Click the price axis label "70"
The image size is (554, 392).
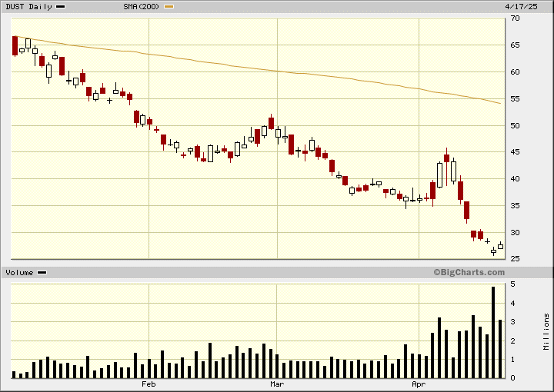coord(515,18)
